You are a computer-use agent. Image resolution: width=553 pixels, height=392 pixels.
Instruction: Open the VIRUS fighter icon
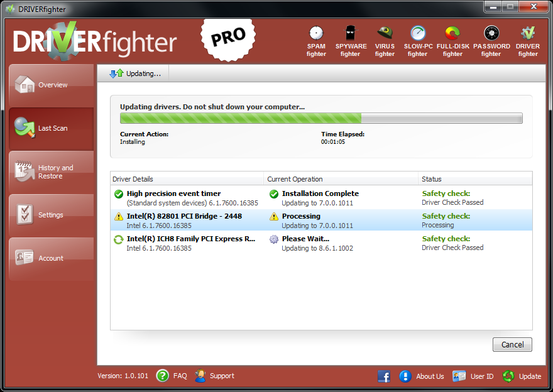pos(385,34)
